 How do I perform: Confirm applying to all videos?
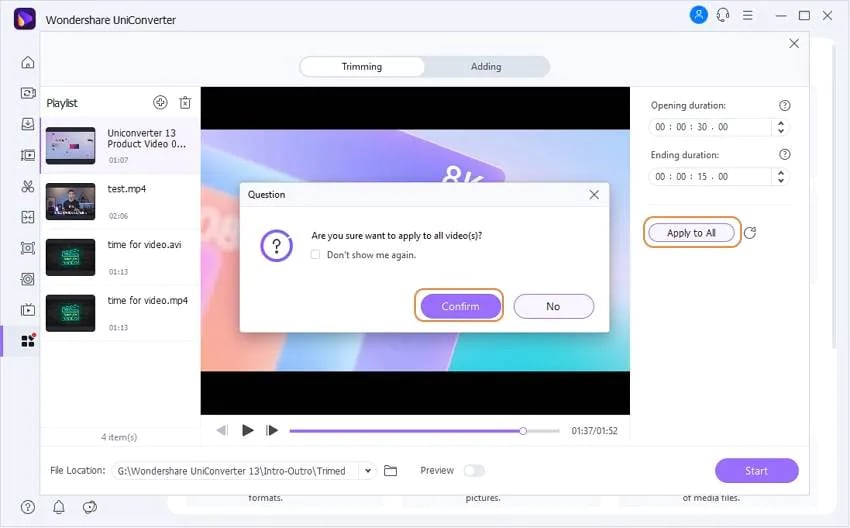tap(460, 306)
